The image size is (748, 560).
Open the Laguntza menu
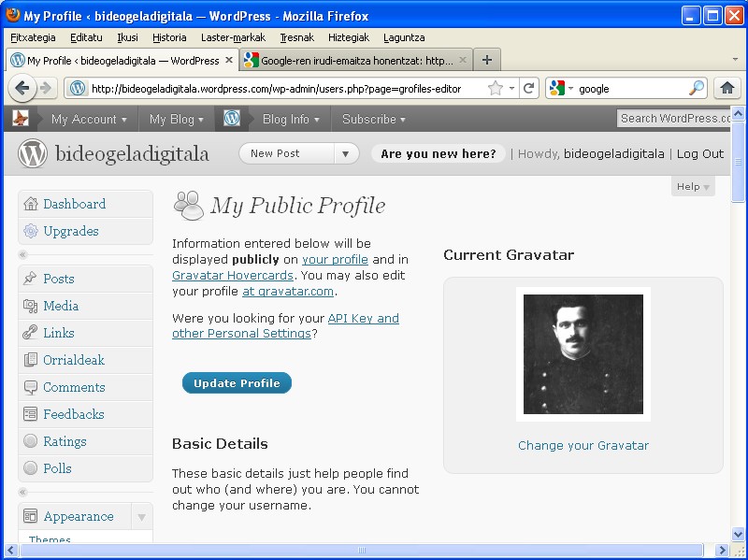404,37
